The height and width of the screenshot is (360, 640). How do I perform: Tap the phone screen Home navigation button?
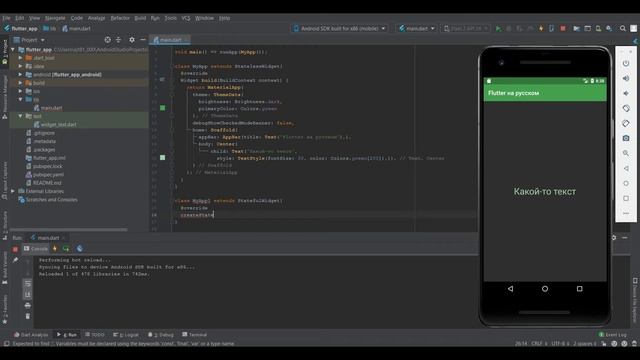click(545, 289)
